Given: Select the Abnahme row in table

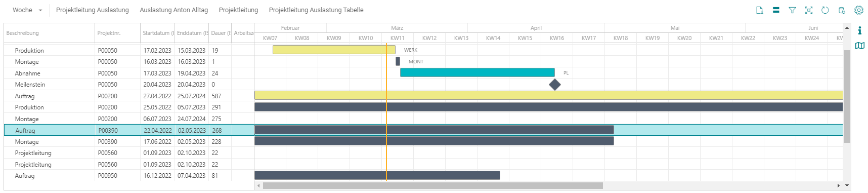Looking at the screenshot, I should click(129, 73).
